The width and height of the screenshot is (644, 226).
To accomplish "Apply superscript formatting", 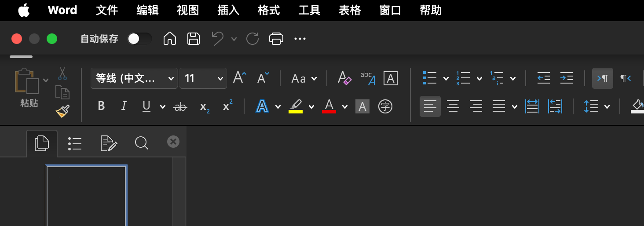I will tap(227, 106).
